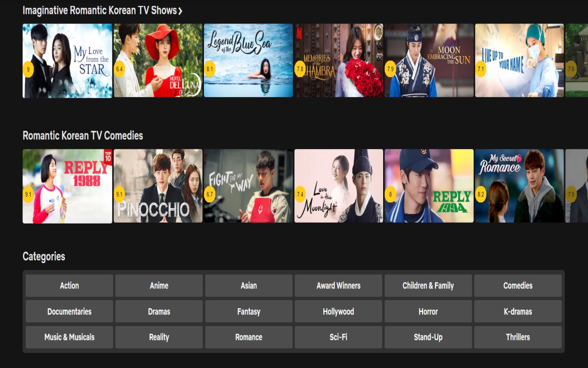Select the Comedies category
This screenshot has width=588, height=368.
[x=518, y=286]
